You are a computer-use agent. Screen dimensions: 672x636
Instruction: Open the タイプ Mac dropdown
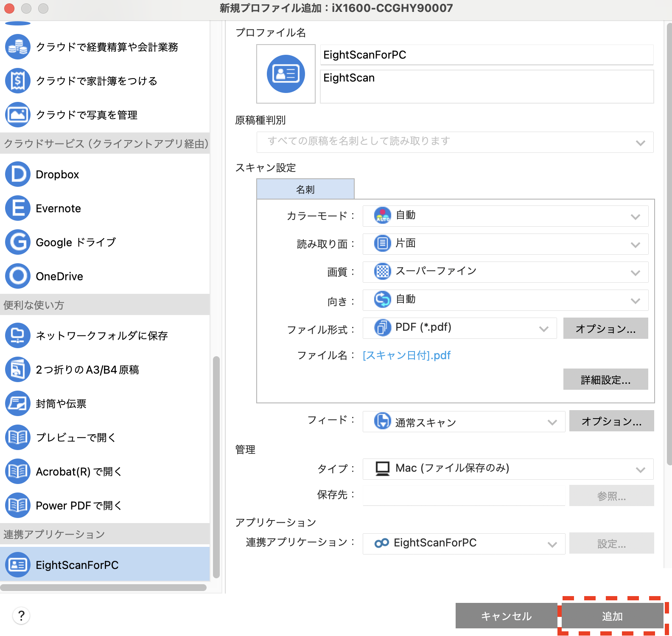(508, 469)
